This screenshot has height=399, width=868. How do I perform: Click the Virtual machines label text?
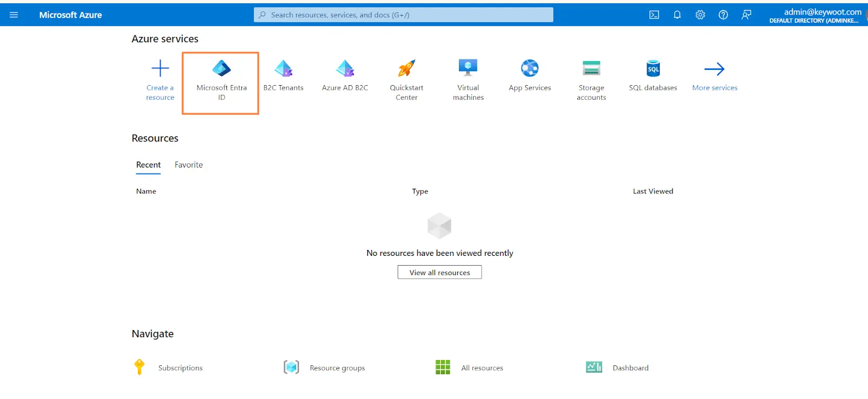468,93
